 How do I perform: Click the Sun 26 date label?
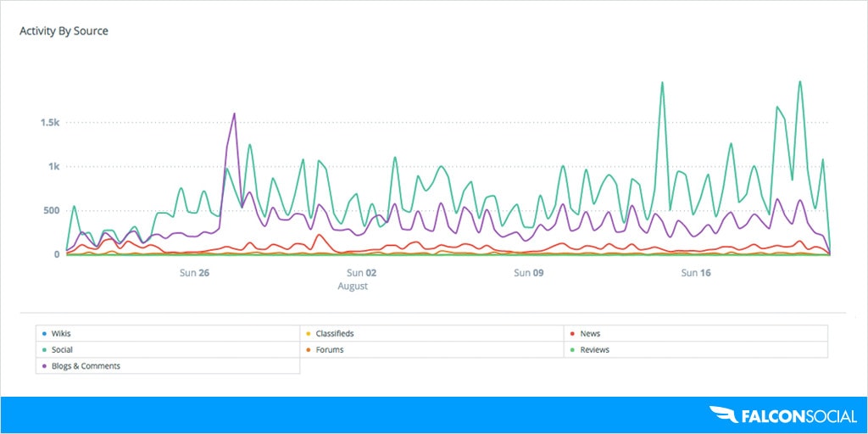pos(195,273)
